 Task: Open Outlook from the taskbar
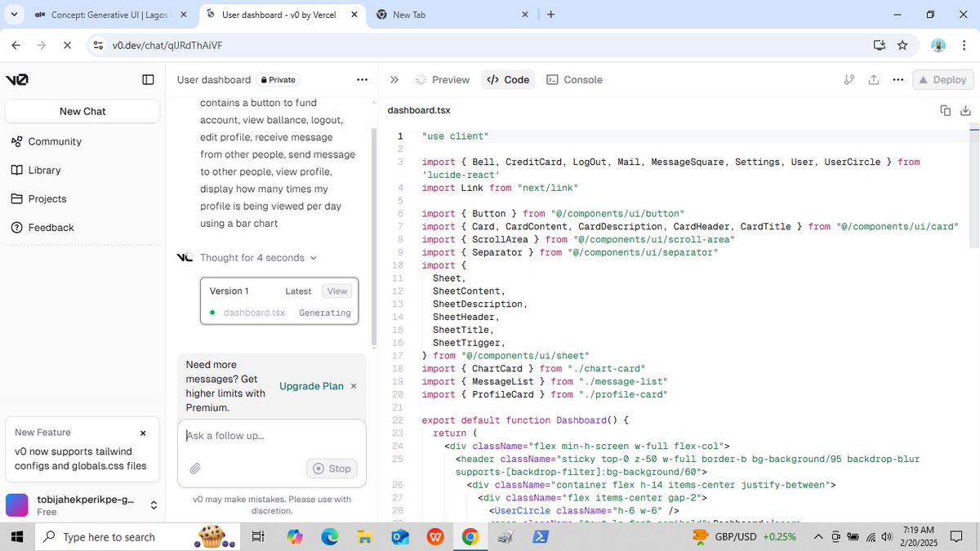[x=400, y=536]
